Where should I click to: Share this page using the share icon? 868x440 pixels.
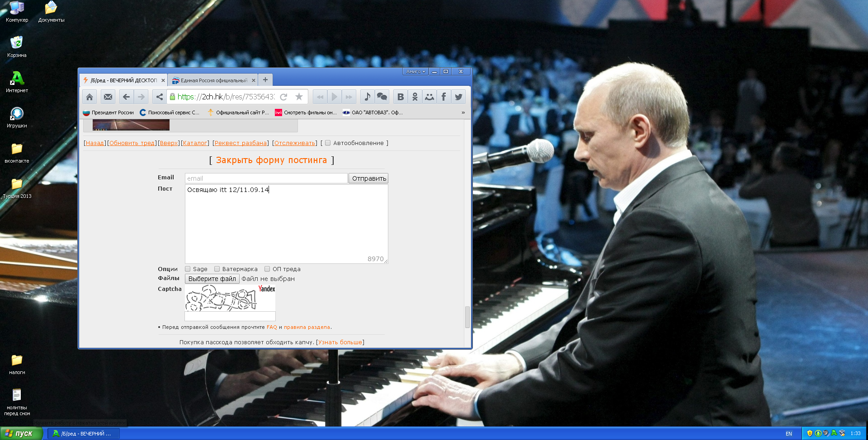pyautogui.click(x=159, y=97)
